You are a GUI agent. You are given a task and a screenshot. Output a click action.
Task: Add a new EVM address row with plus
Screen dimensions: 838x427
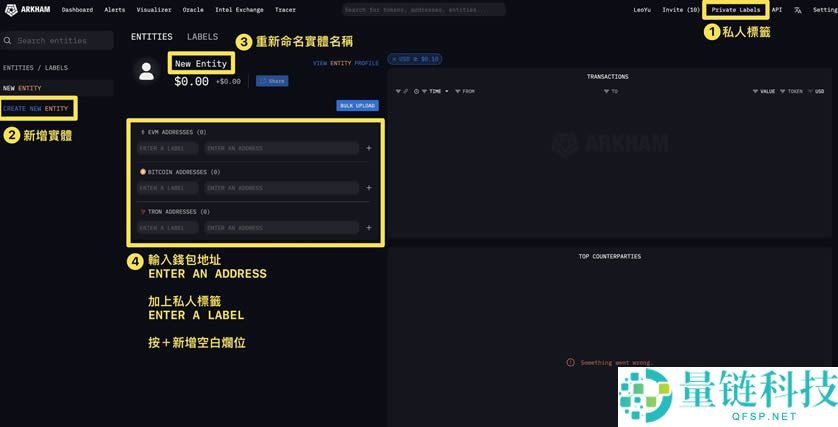pos(369,148)
